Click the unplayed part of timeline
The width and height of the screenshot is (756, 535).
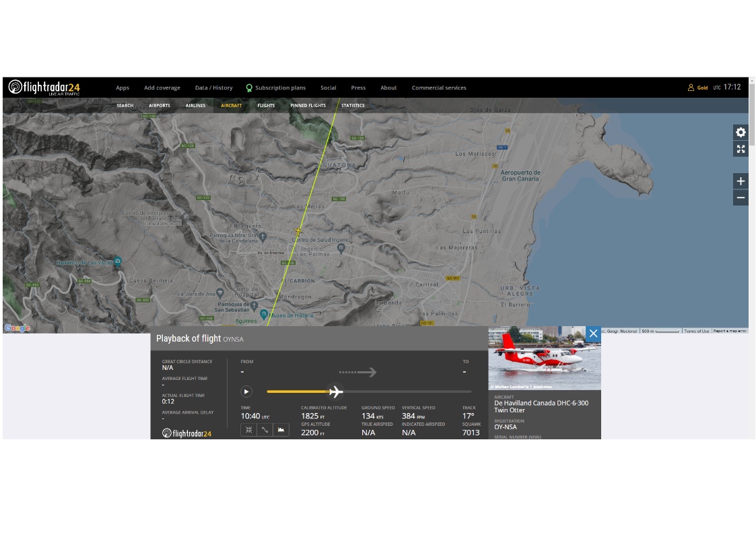407,391
